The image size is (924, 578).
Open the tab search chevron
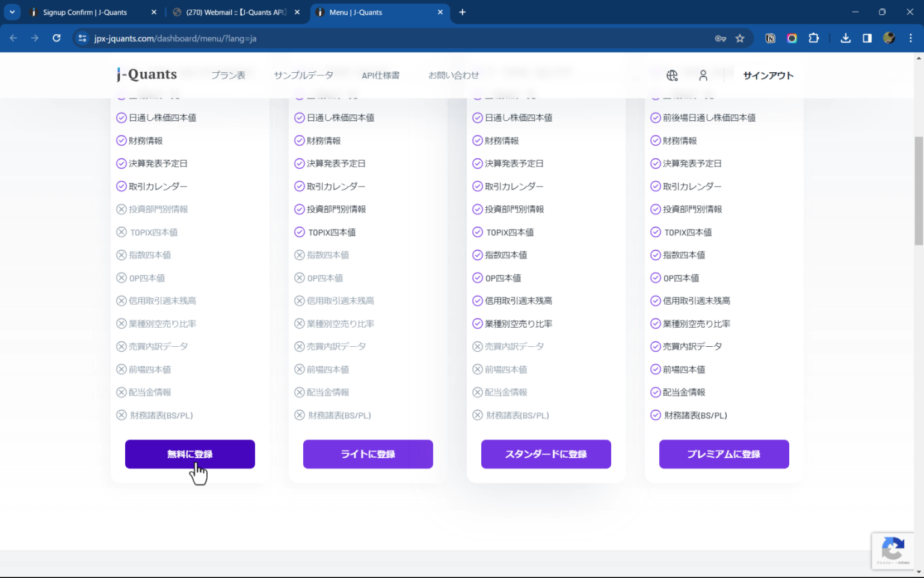coord(12,12)
